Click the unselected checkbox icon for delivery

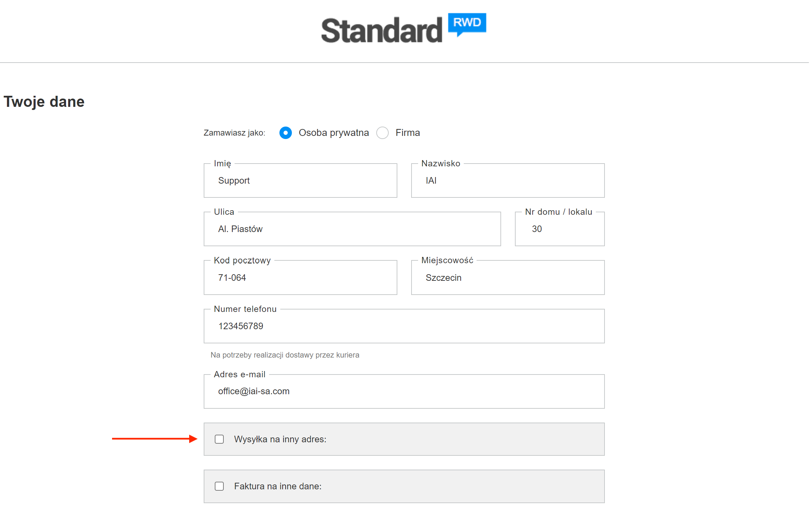218,439
